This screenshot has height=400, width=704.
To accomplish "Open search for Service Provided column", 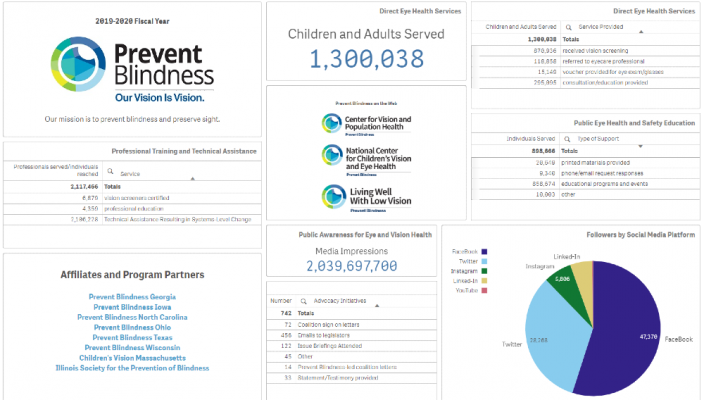I will [569, 27].
